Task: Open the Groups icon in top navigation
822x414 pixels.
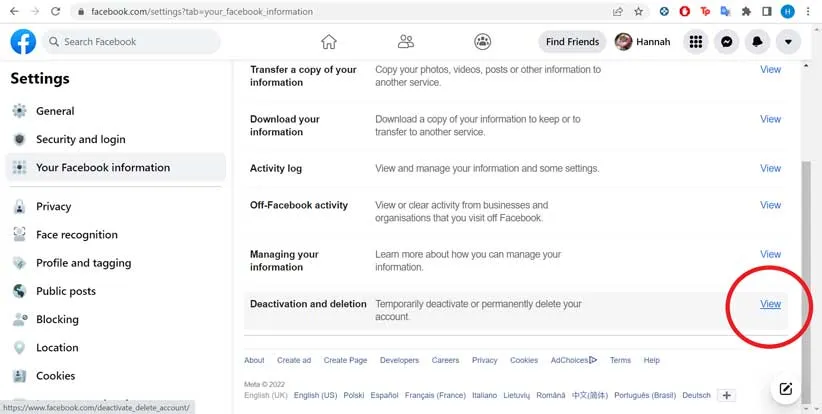Action: coord(482,42)
